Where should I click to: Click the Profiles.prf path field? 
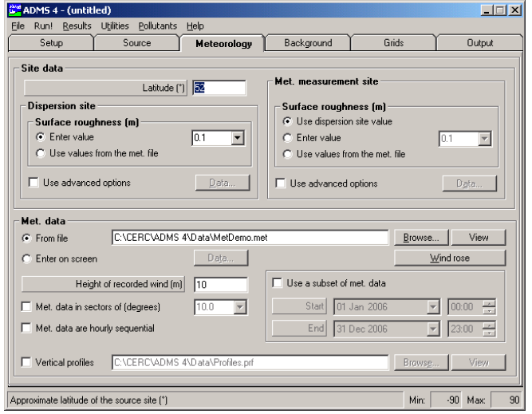pos(250,363)
